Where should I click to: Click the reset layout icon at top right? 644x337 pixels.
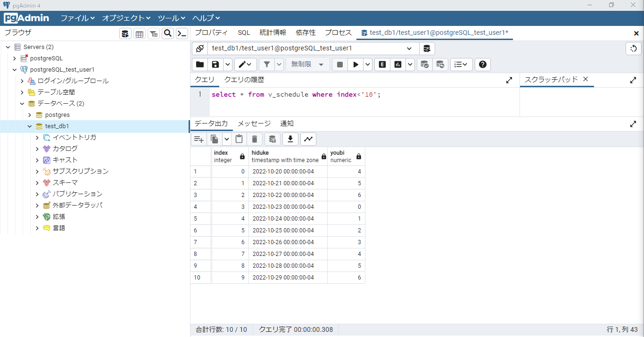pyautogui.click(x=634, y=49)
